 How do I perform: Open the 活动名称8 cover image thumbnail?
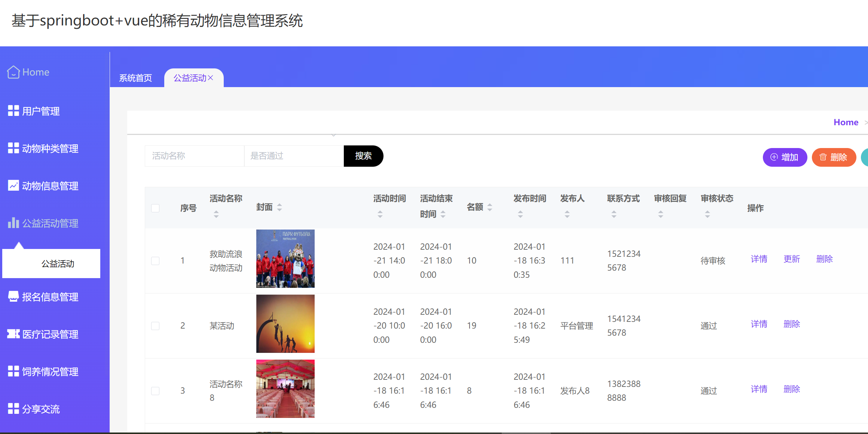(x=285, y=388)
